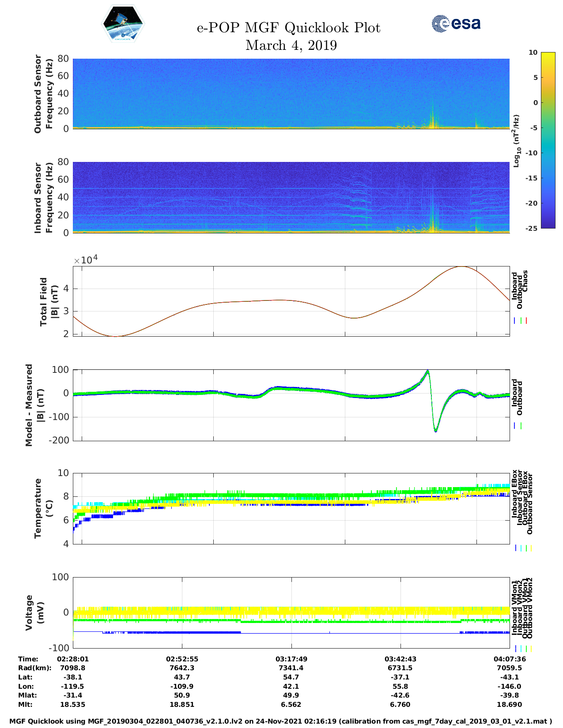Screen dimensions: 563x728
Task: Click blue legend marker in Total Field panel
Action: (515, 321)
